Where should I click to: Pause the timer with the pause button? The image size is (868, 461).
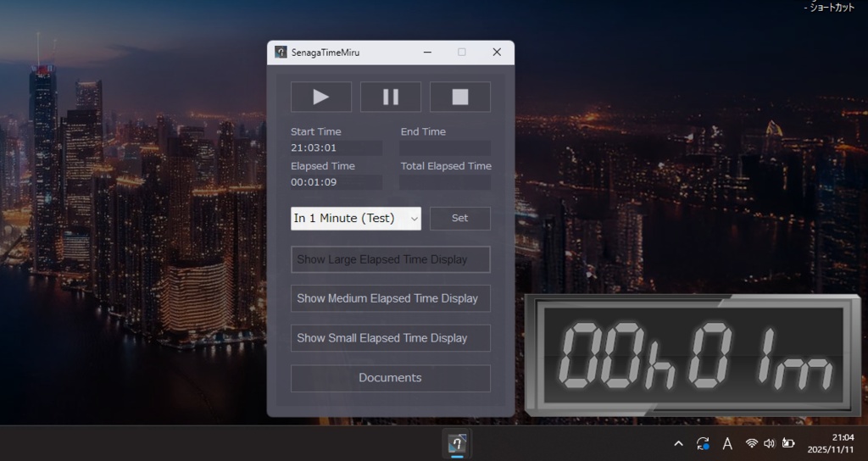pyautogui.click(x=391, y=97)
